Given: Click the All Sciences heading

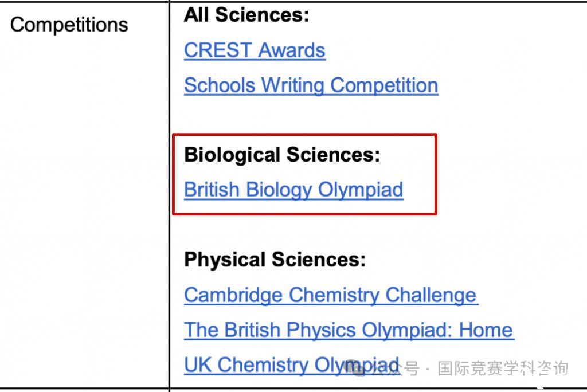Looking at the screenshot, I should [246, 15].
